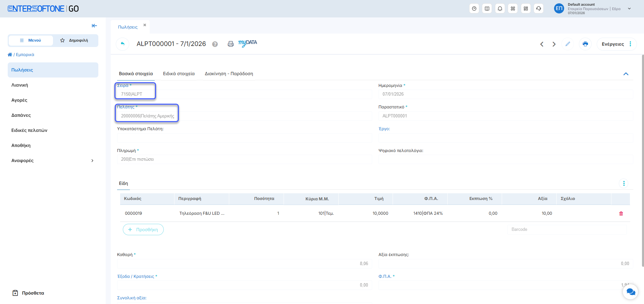This screenshot has width=644, height=304.
Task: Delete item row with red trash icon
Action: (x=621, y=213)
